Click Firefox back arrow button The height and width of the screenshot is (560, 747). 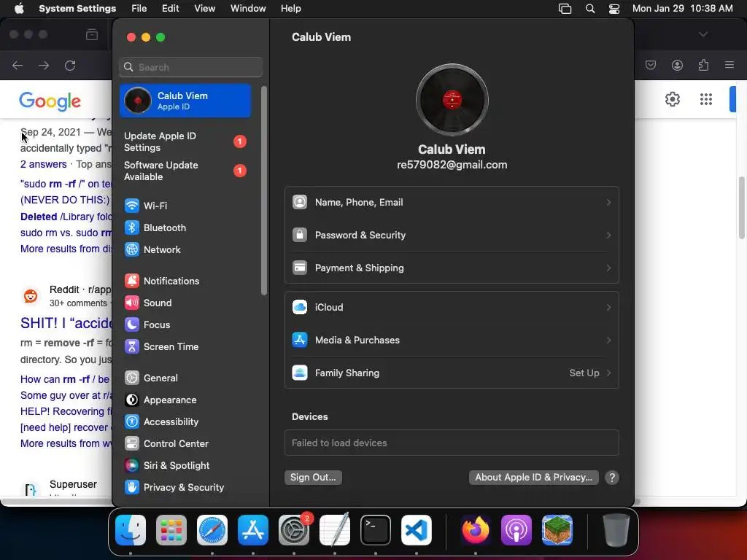pos(18,65)
